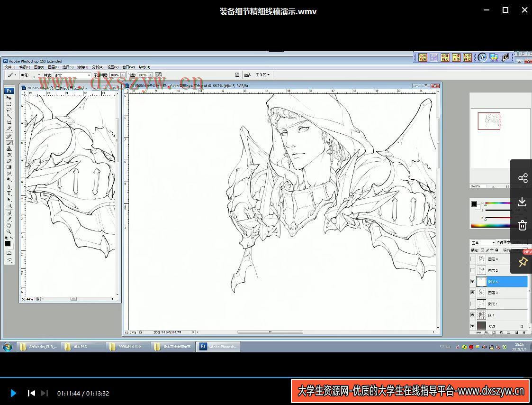Hide the selected layer 图层 5
Viewport: 532px width, 405px height.
473,281
